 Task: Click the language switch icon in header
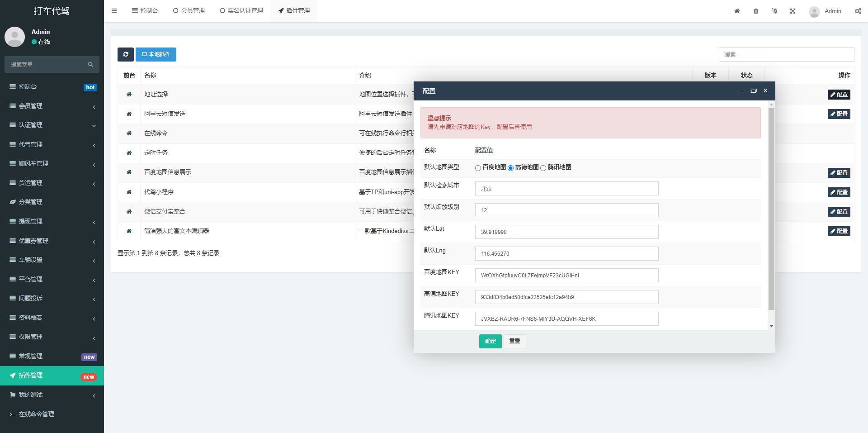(774, 11)
